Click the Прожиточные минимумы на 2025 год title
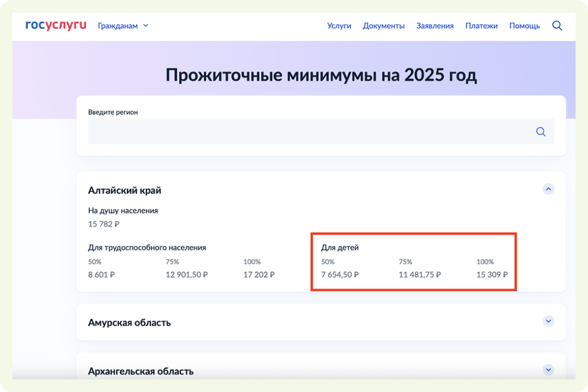This screenshot has height=392, width=588. pos(321,75)
